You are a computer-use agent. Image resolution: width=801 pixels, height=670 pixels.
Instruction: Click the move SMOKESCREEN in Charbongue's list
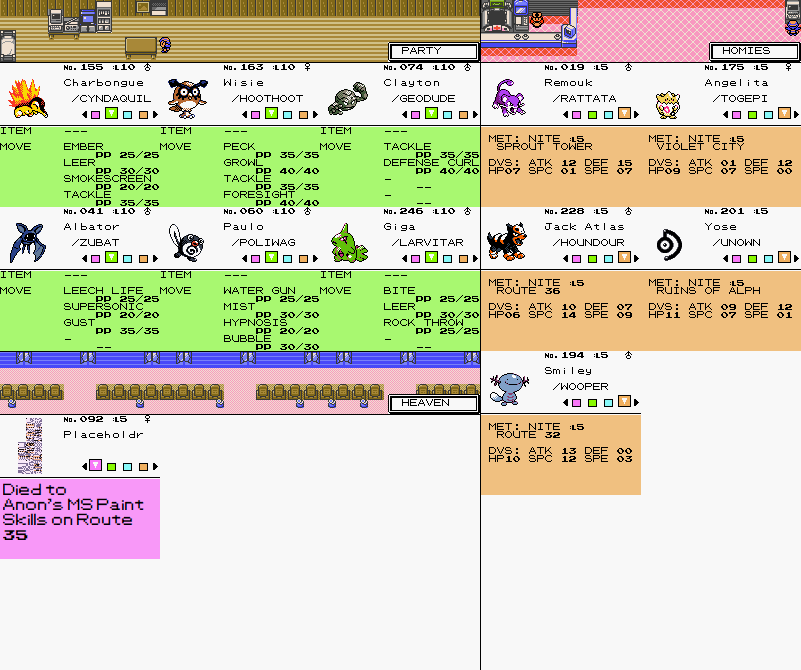[107, 178]
